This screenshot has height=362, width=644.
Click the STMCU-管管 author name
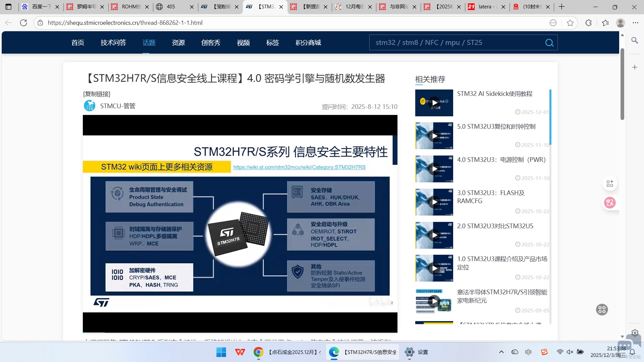pos(118,106)
